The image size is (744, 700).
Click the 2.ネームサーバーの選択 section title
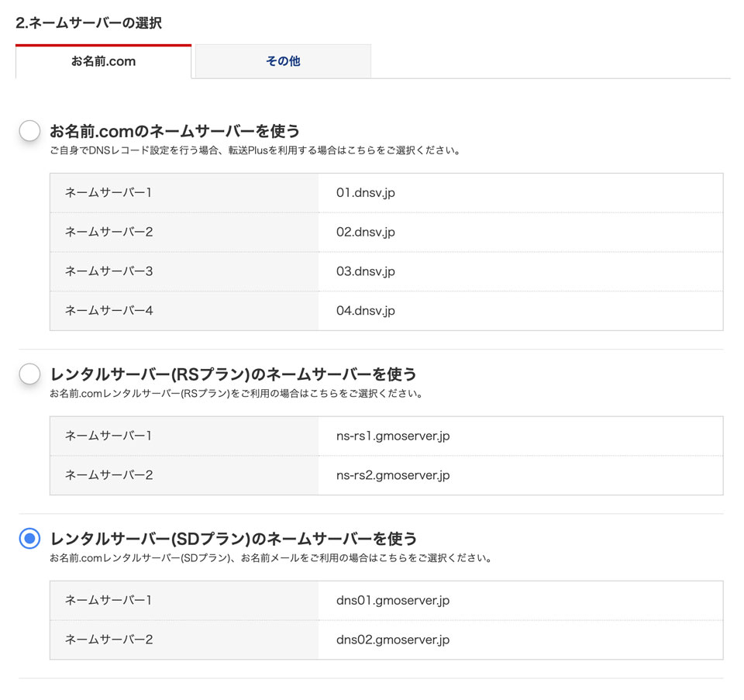coord(88,22)
